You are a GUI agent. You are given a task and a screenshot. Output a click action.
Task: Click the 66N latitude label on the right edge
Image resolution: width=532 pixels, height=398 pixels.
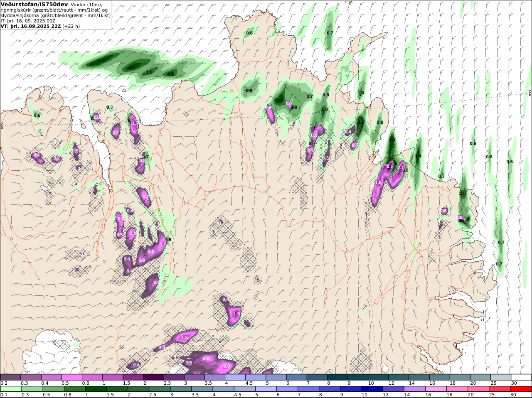pos(530,93)
